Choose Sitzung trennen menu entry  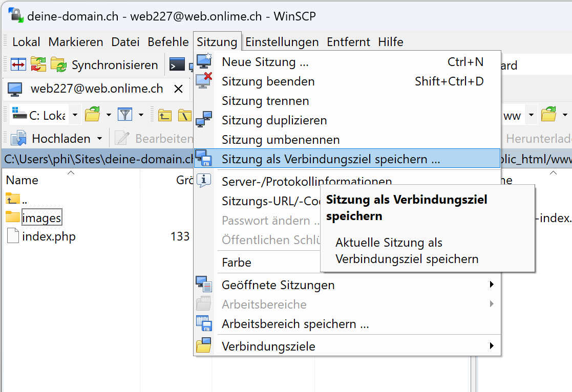coord(347,101)
